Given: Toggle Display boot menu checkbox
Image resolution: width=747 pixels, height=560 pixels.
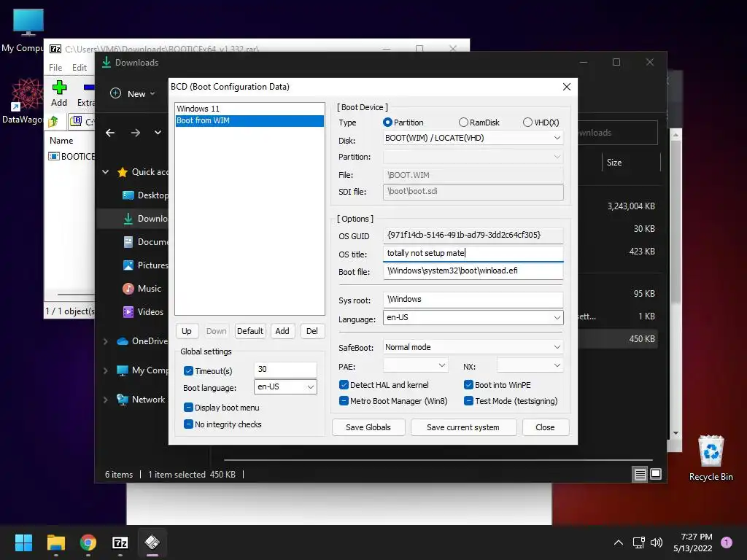Looking at the screenshot, I should [x=188, y=408].
